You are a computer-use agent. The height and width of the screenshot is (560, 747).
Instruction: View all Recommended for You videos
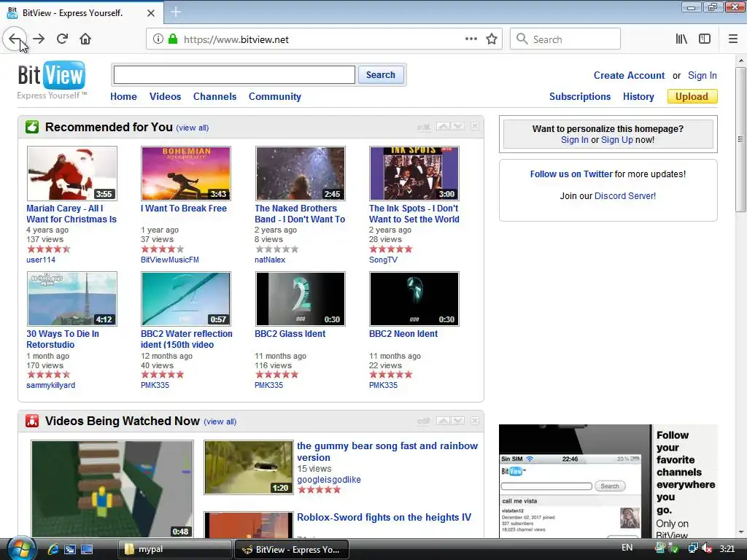[x=193, y=128]
